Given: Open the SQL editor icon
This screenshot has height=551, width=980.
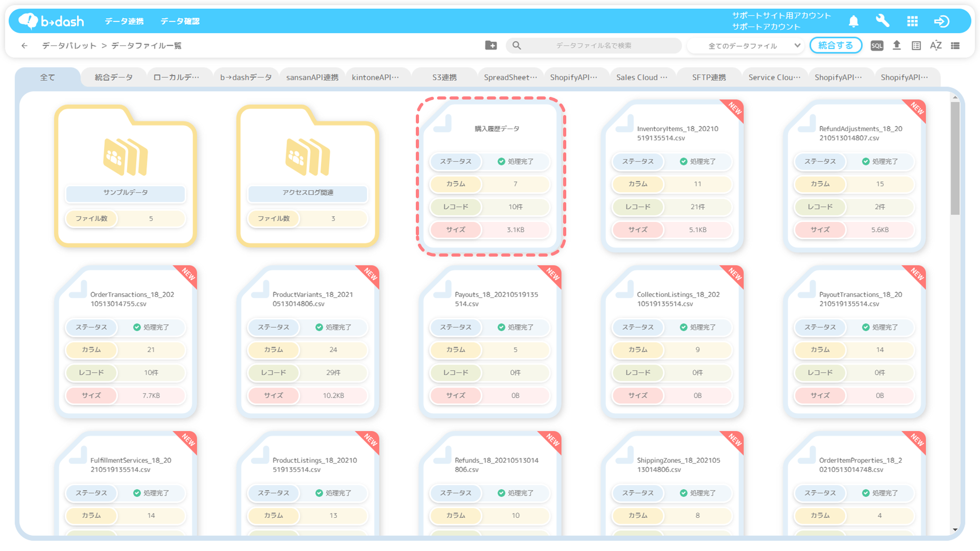Looking at the screenshot, I should point(877,46).
